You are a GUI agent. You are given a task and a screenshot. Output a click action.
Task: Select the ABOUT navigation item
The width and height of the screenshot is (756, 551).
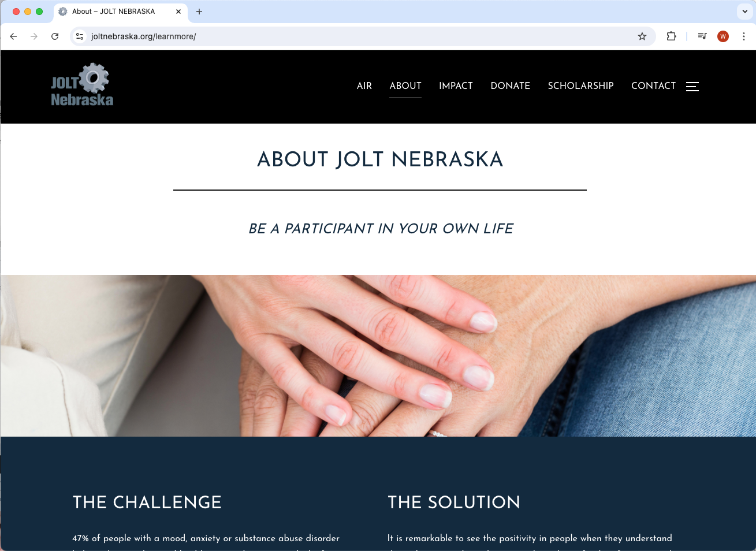coord(405,85)
